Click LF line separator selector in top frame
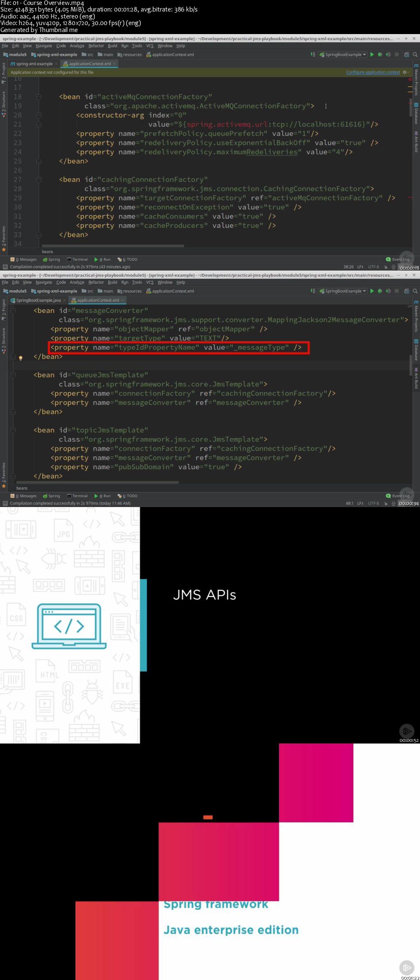 pyautogui.click(x=360, y=267)
